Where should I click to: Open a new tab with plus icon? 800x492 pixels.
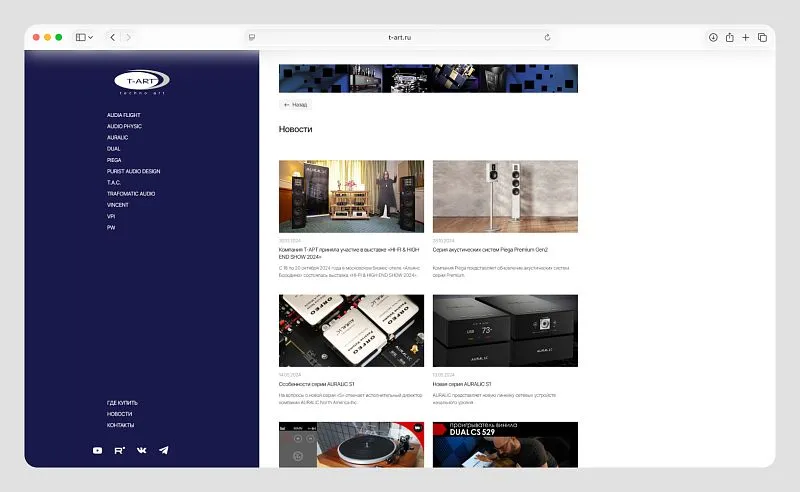click(x=746, y=37)
